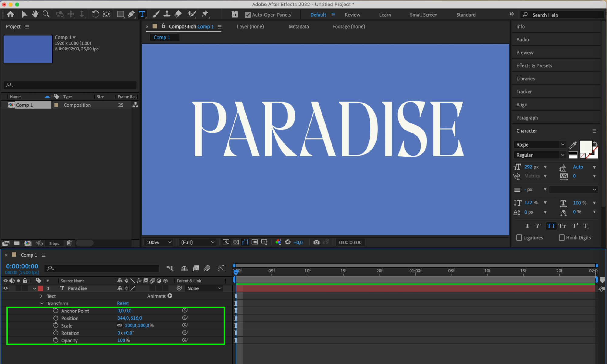Image resolution: width=607 pixels, height=364 pixels.
Task: Activate the Horizontal Type tool
Action: [142, 14]
